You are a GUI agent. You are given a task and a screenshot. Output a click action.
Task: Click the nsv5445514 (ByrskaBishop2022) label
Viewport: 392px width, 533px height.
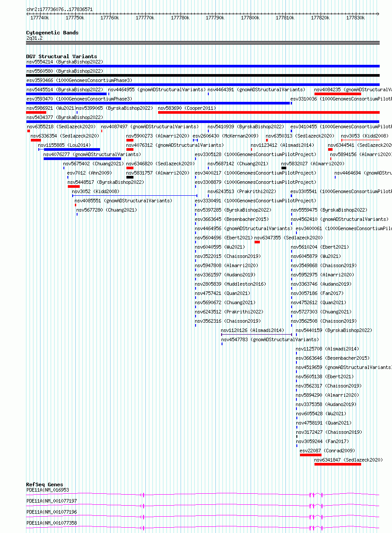65,89
